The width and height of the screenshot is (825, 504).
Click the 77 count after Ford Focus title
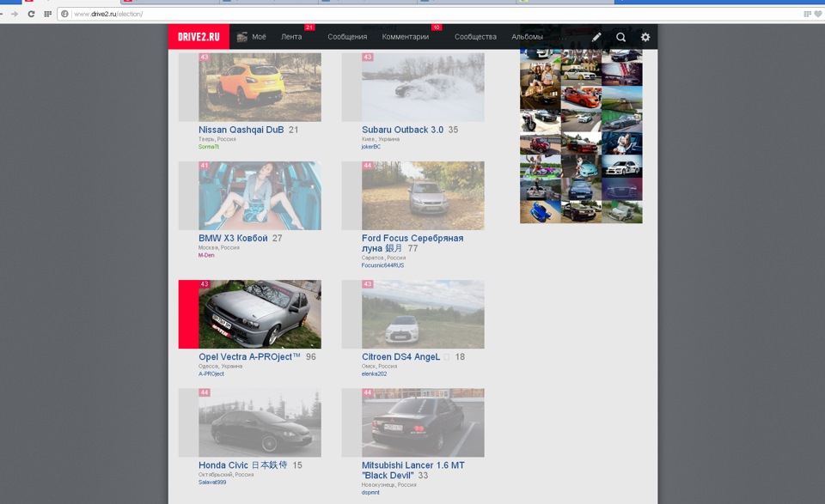pyautogui.click(x=413, y=249)
